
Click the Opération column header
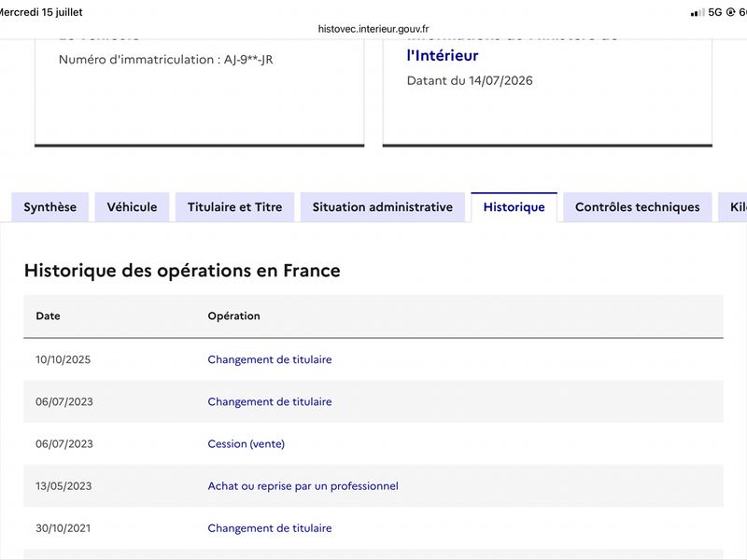click(234, 316)
